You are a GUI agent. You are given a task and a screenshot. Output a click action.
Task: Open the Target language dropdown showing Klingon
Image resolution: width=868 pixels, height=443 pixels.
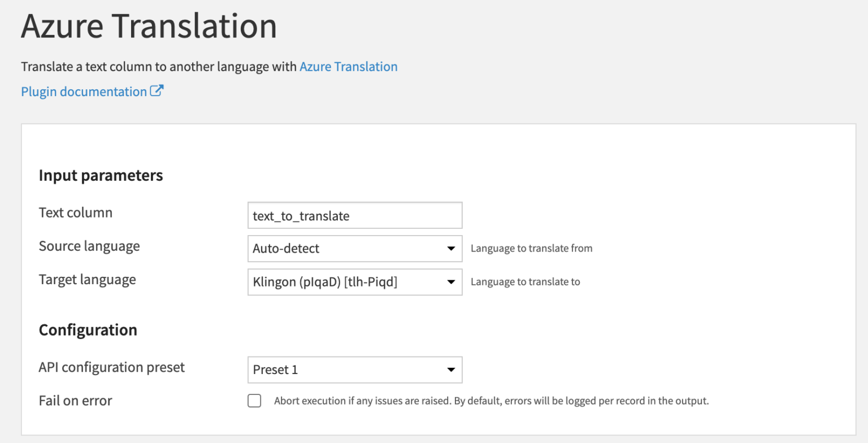[355, 282]
